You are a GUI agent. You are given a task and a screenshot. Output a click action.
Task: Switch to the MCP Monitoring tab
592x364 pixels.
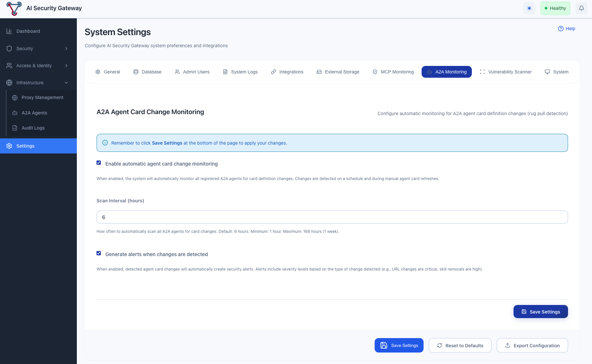pos(393,72)
